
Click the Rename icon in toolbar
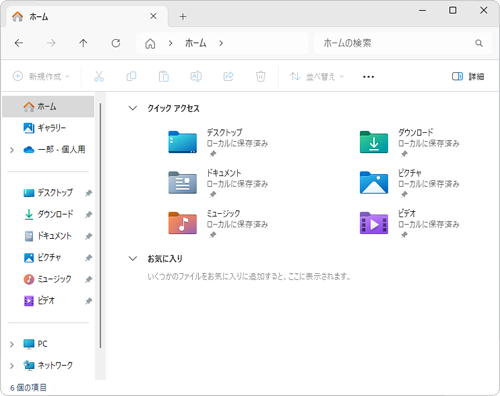point(196,76)
